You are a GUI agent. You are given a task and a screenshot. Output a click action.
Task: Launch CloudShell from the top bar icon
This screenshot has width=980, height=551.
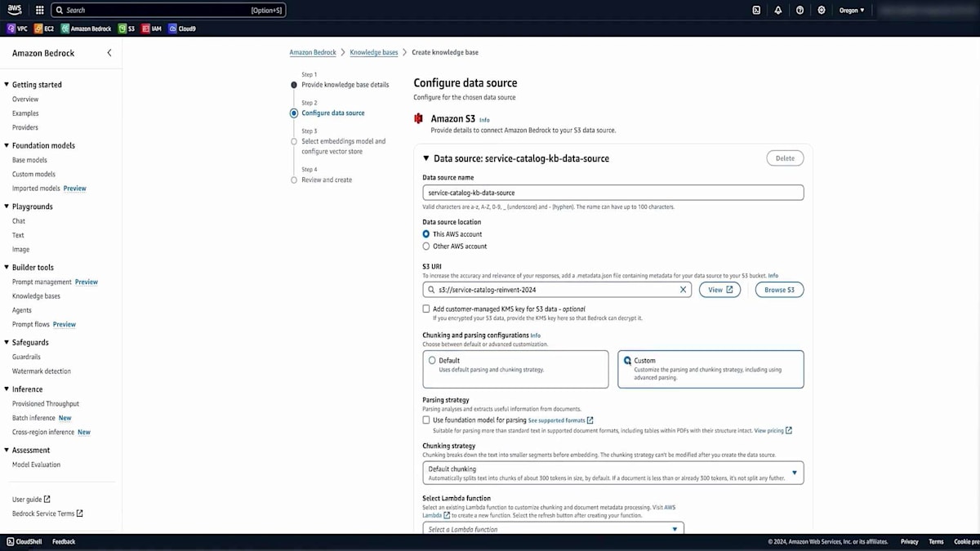tap(756, 11)
